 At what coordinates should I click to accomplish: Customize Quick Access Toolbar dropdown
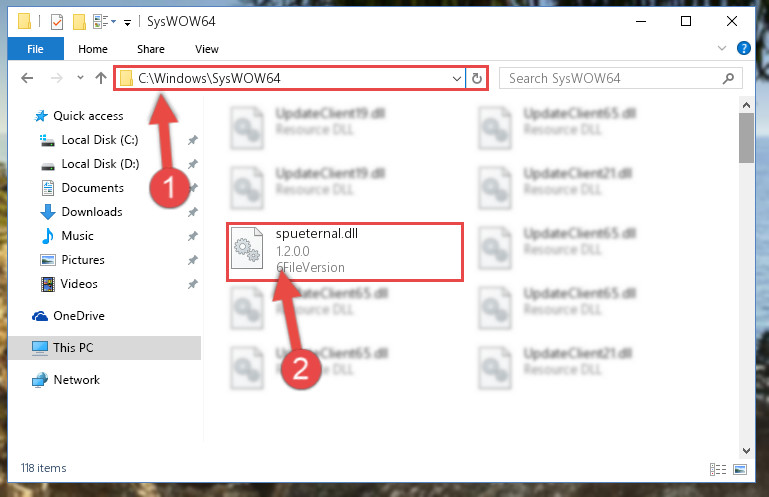[x=128, y=23]
